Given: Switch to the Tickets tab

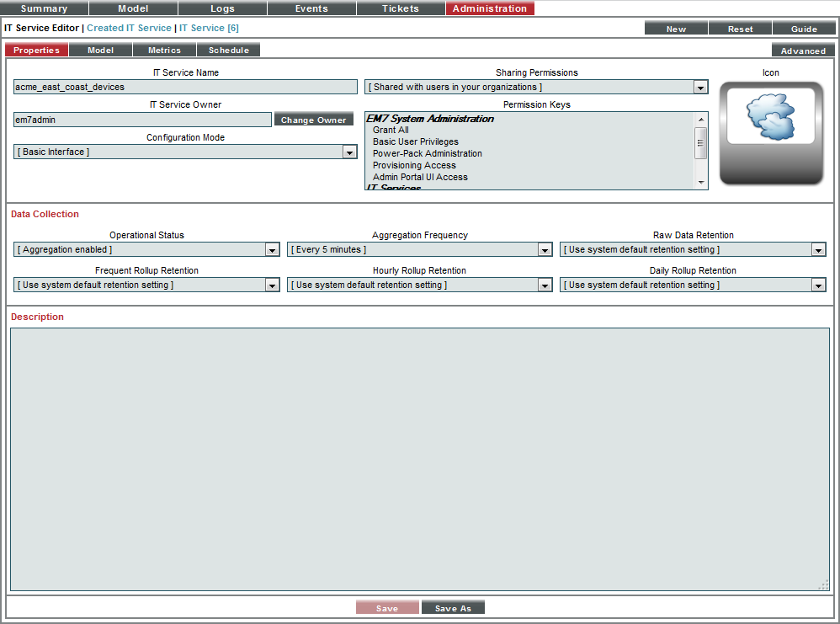Looking at the screenshot, I should [x=400, y=8].
